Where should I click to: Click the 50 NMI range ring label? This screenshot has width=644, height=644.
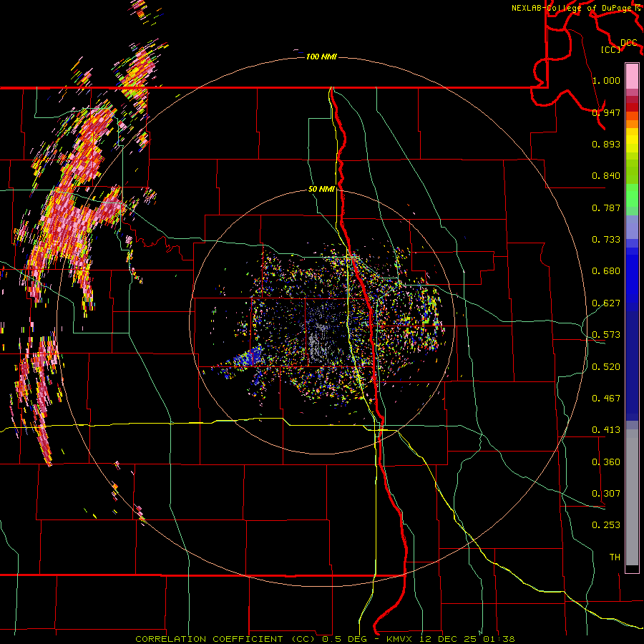[x=321, y=190]
